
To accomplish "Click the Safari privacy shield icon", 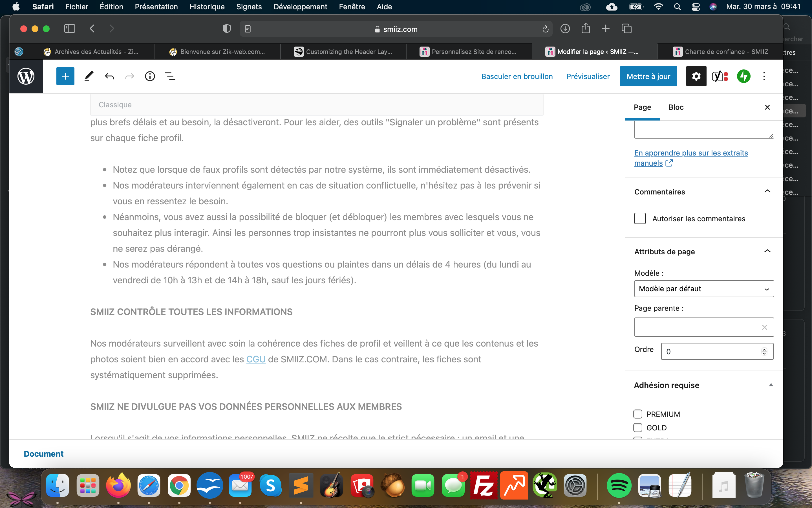I will (227, 29).
